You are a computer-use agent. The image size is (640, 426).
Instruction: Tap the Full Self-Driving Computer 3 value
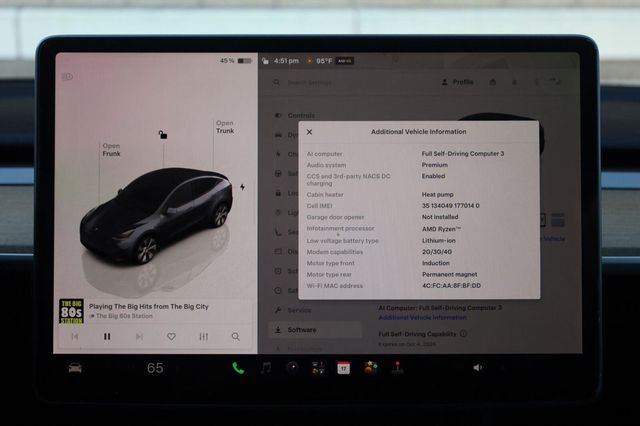[463, 153]
